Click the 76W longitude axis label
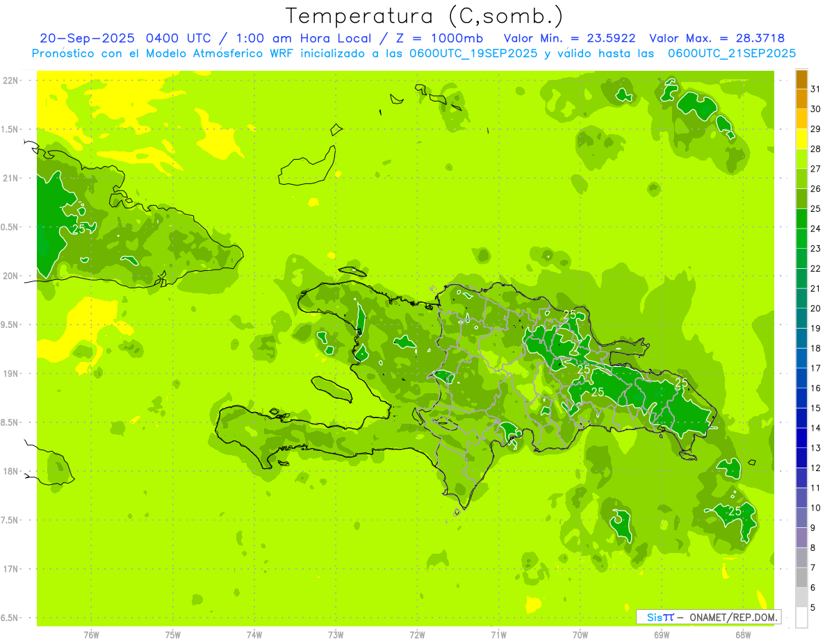Image resolution: width=834 pixels, height=644 pixels. click(91, 634)
